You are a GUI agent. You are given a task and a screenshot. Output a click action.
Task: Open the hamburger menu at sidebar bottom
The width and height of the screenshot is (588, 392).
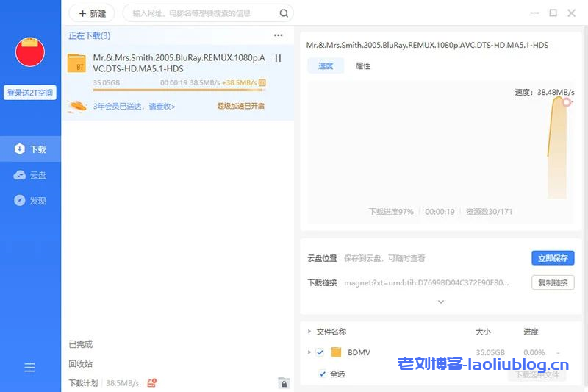pos(29,368)
